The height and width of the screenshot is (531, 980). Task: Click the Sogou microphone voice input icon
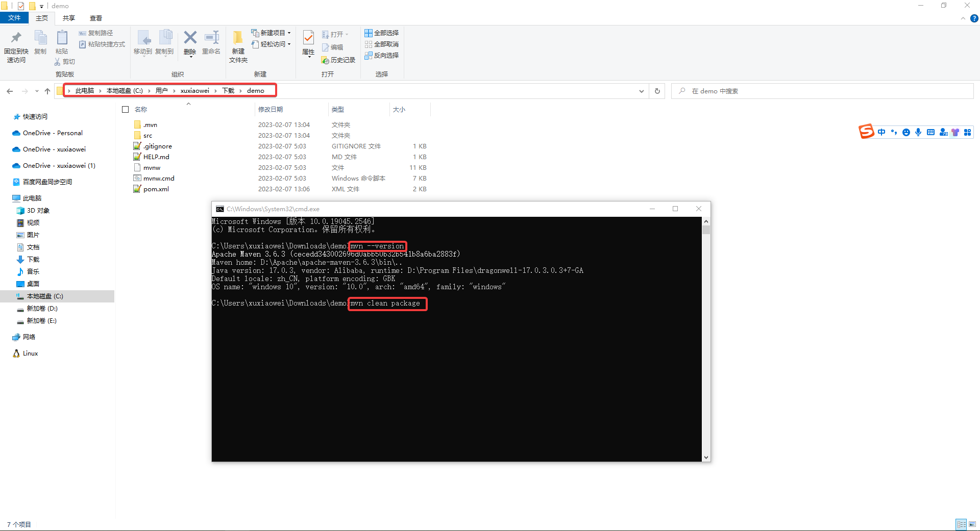[x=918, y=133]
